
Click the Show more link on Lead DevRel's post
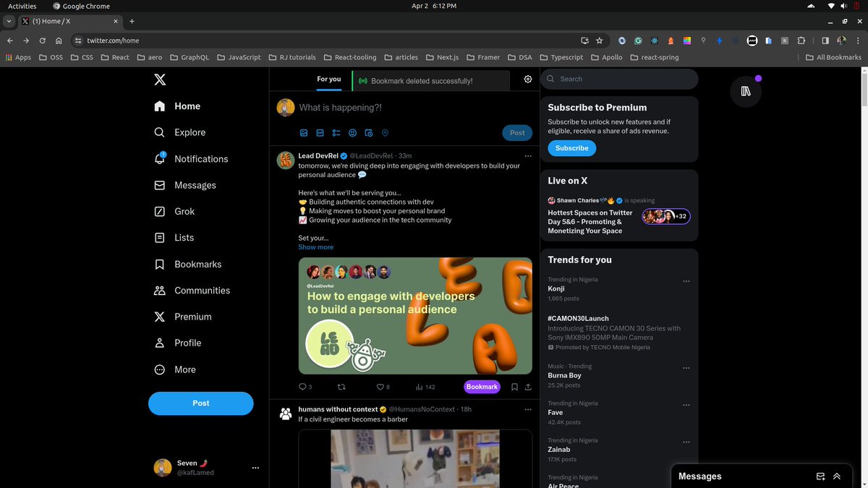[315, 247]
